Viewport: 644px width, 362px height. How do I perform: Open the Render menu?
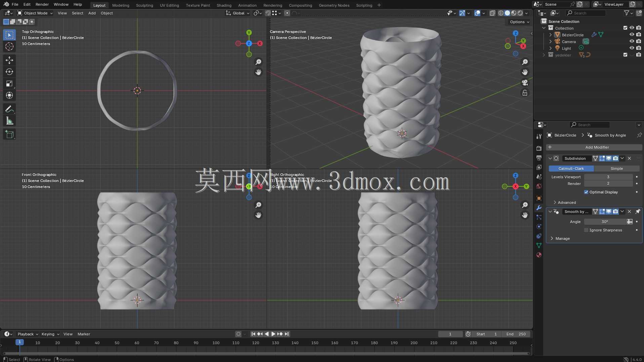point(42,4)
